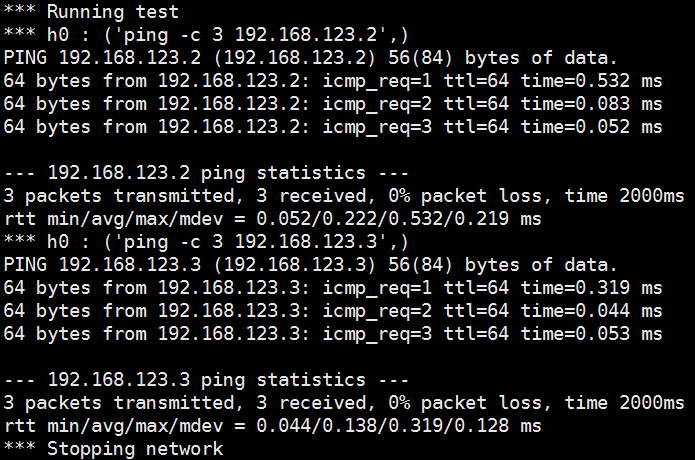The image size is (695, 460).
Task: Click the reply line with time=0.319 ms
Action: point(333,288)
